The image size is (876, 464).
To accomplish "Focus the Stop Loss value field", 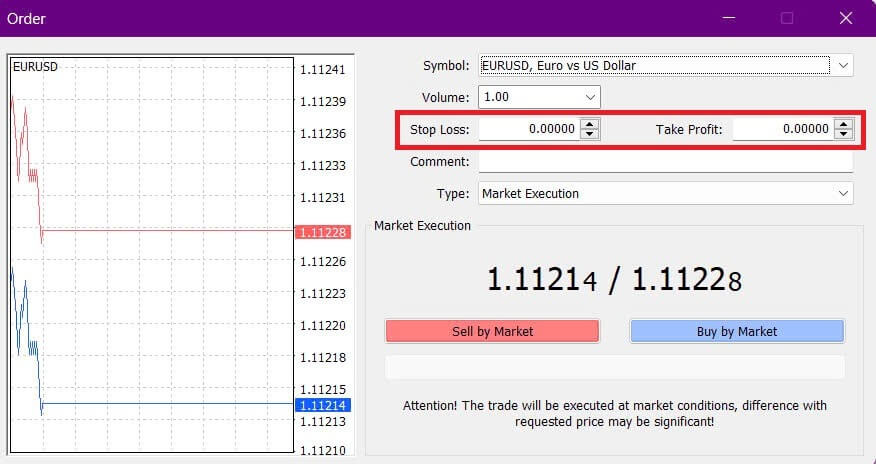I will [528, 129].
